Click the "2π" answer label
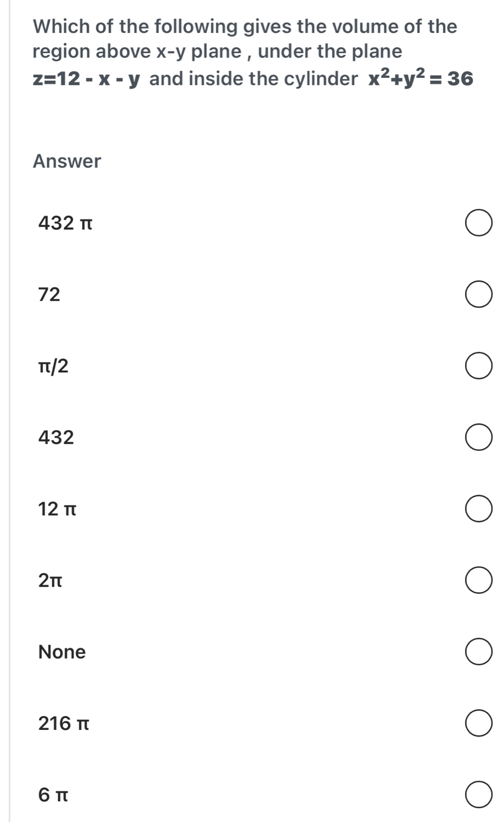 (x=50, y=580)
